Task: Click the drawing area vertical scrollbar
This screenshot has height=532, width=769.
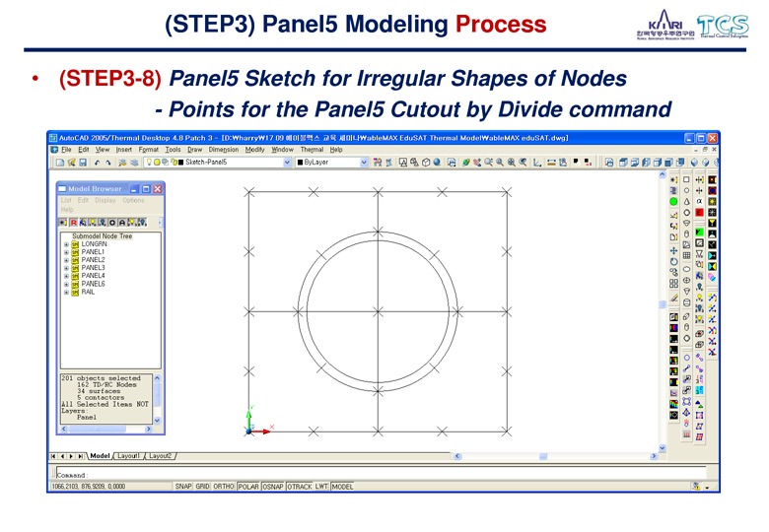Action: pyautogui.click(x=663, y=311)
